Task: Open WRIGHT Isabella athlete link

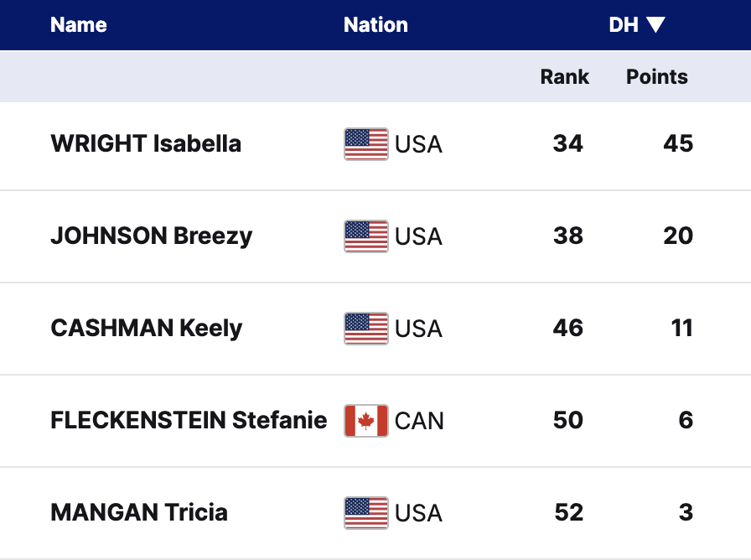Action: pyautogui.click(x=146, y=144)
